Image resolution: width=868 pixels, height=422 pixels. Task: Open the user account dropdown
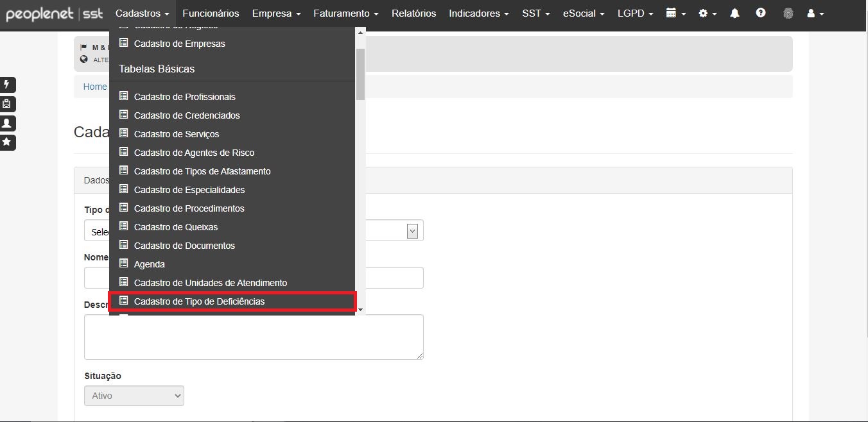[815, 13]
